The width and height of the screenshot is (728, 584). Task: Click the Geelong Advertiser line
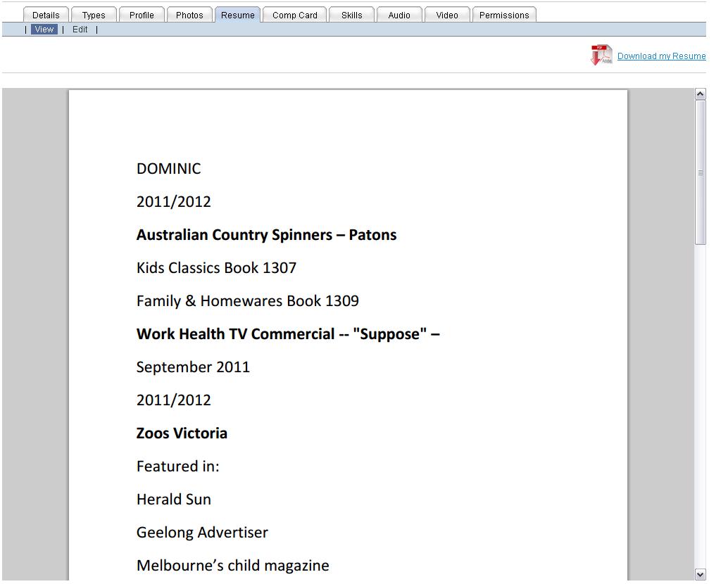[203, 533]
